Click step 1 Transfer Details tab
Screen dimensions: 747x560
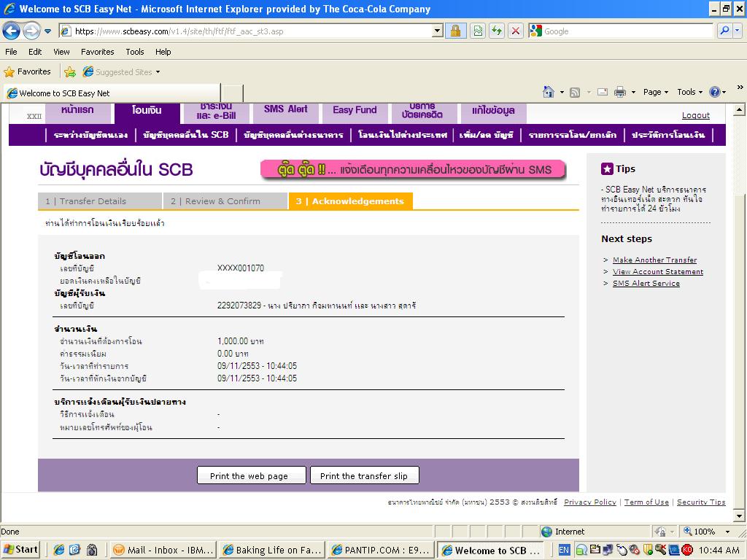pos(99,201)
